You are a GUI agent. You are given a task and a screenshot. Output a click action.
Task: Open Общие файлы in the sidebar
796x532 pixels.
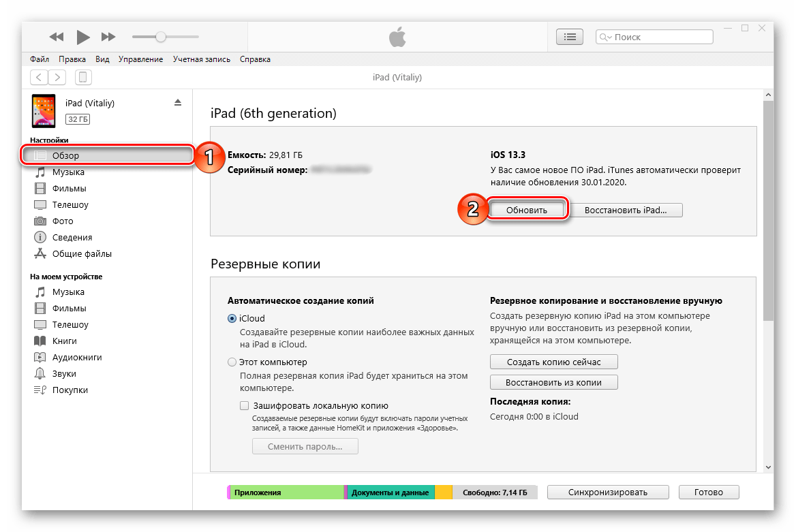pyautogui.click(x=82, y=254)
